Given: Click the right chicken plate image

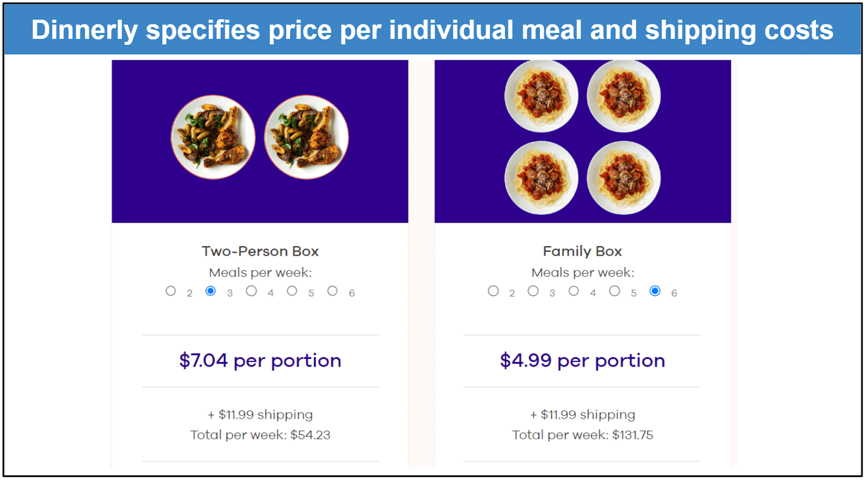Looking at the screenshot, I should [307, 137].
